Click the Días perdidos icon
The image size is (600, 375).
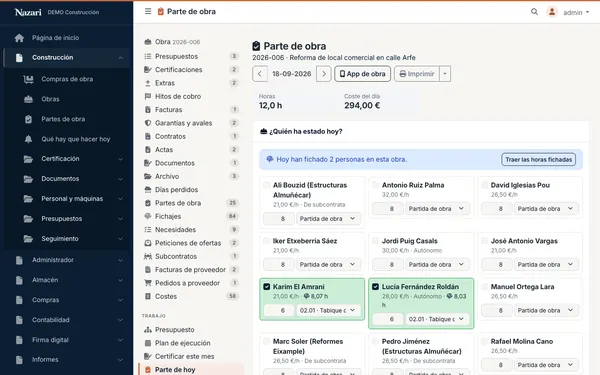tap(148, 190)
